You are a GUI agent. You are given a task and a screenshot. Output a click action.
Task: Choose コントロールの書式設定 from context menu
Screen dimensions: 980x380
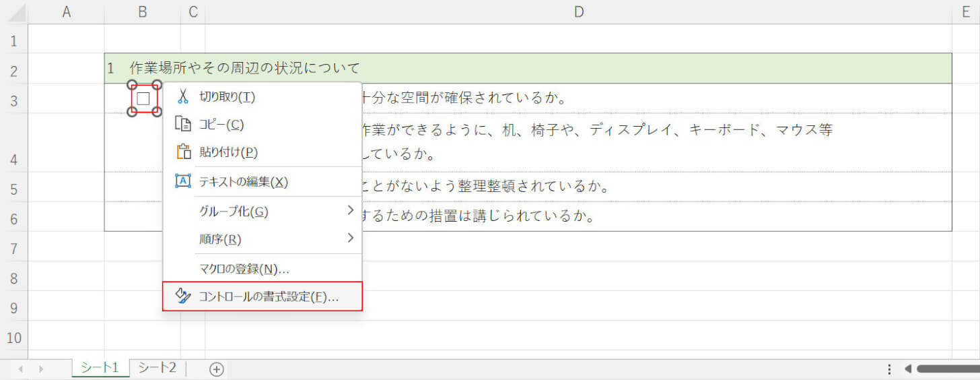pos(269,296)
